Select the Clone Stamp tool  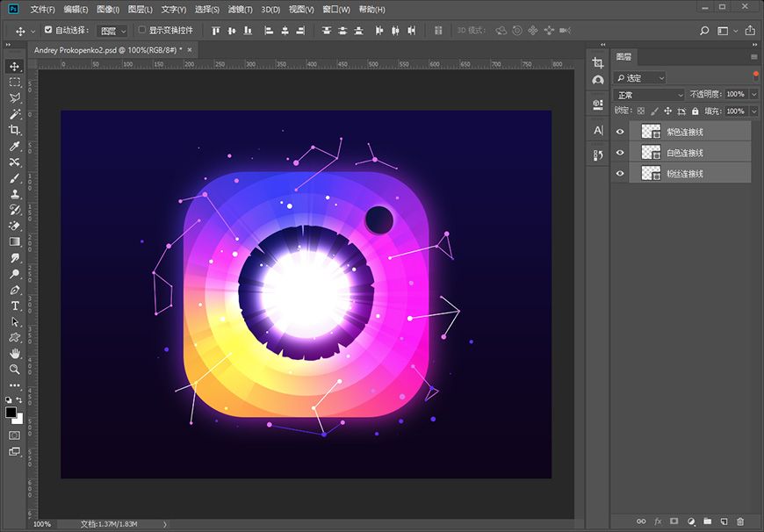15,193
